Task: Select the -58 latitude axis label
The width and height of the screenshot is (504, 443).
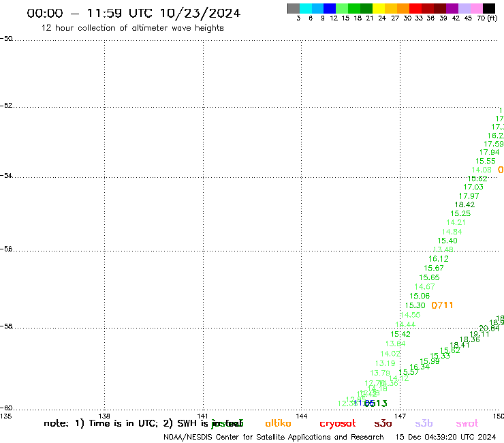Action: [6, 326]
